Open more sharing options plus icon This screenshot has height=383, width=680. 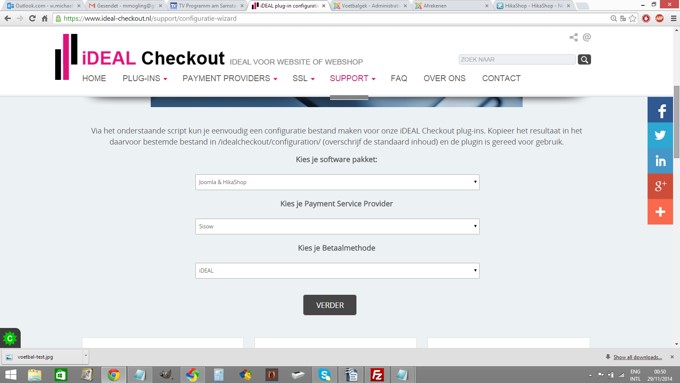tap(660, 212)
